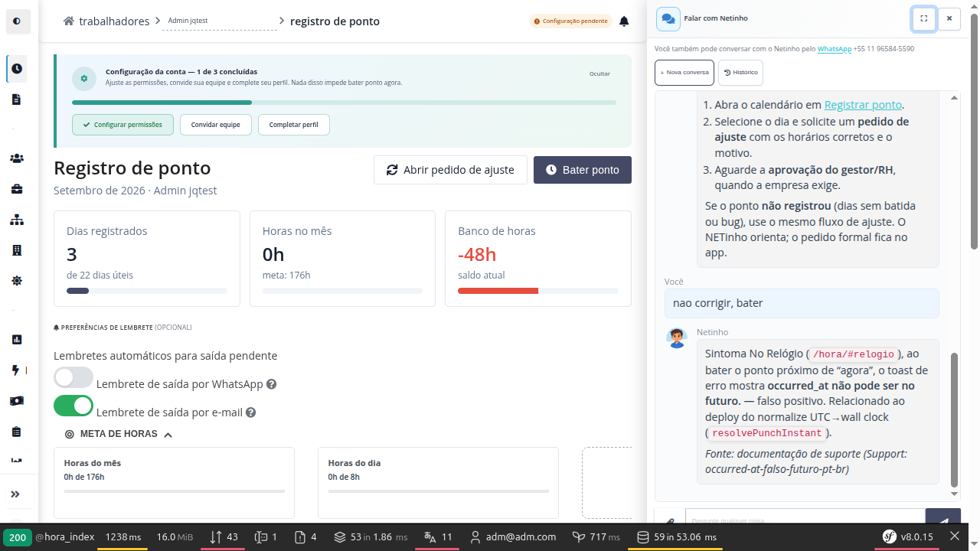
Task: Open the WhatsApp link in chat panel
Action: click(835, 49)
